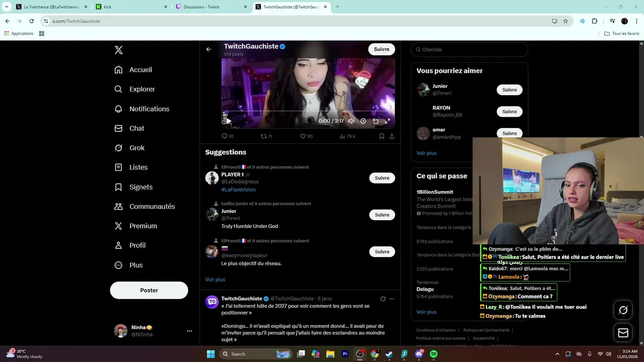Open Discord from the taskbar

pyautogui.click(x=419, y=354)
